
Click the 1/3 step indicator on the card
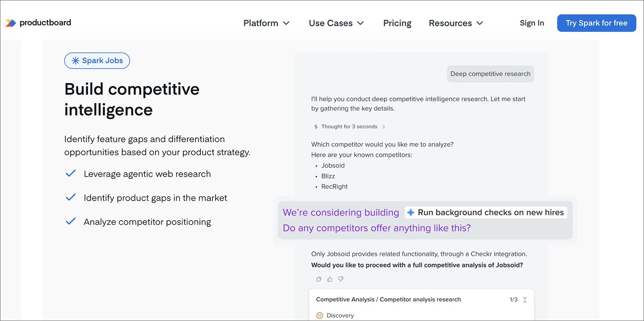[x=512, y=299]
